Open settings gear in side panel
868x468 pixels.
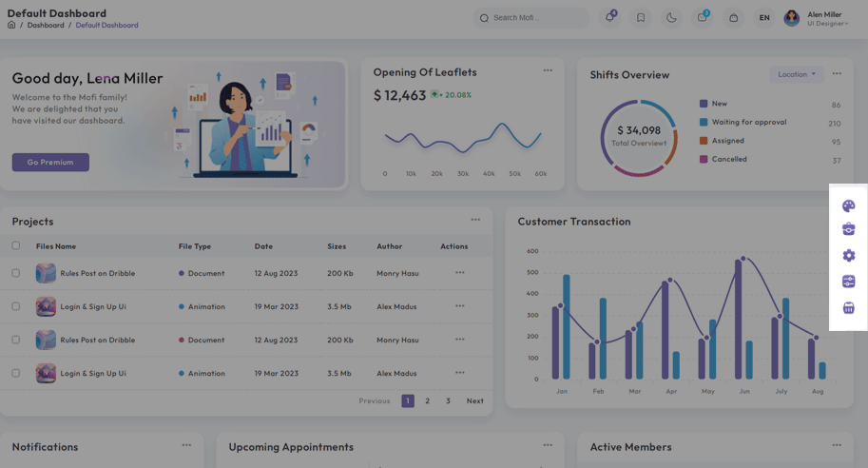tap(848, 255)
